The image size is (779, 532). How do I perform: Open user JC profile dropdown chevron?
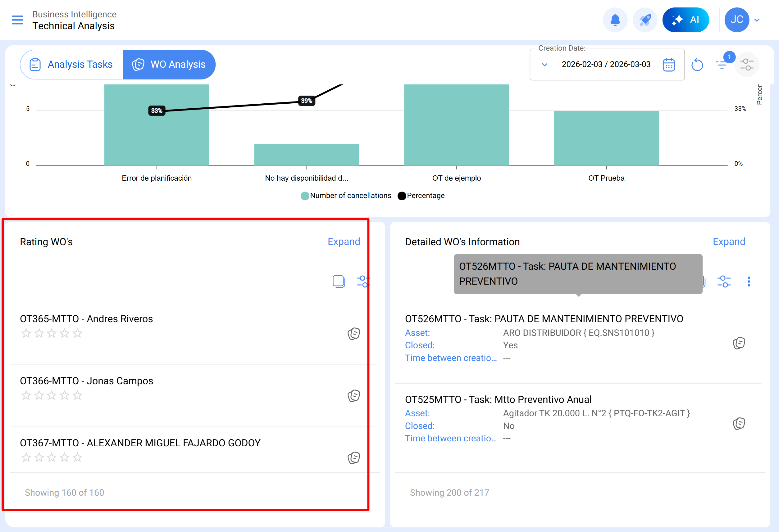757,20
